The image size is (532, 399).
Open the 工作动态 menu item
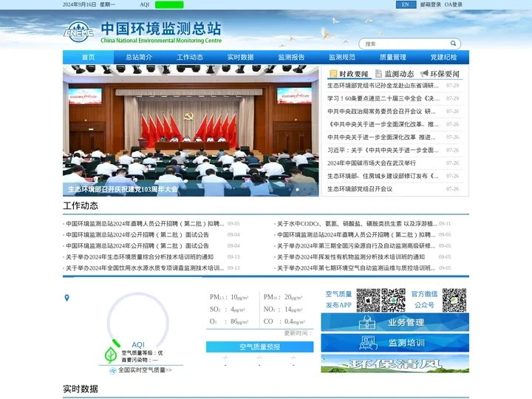pyautogui.click(x=190, y=57)
